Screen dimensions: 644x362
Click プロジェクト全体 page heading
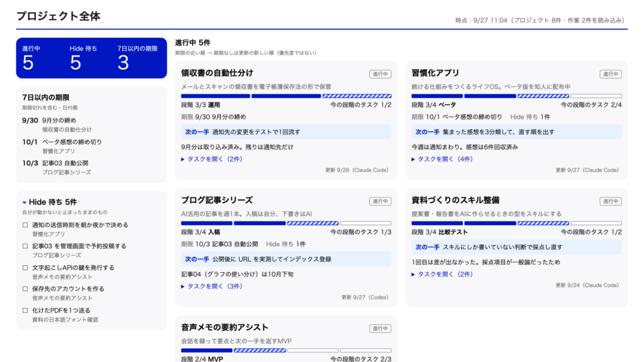pyautogui.click(x=58, y=16)
